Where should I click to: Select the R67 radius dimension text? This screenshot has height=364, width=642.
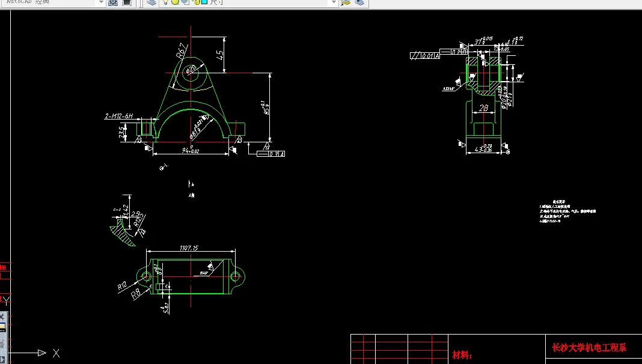(183, 51)
